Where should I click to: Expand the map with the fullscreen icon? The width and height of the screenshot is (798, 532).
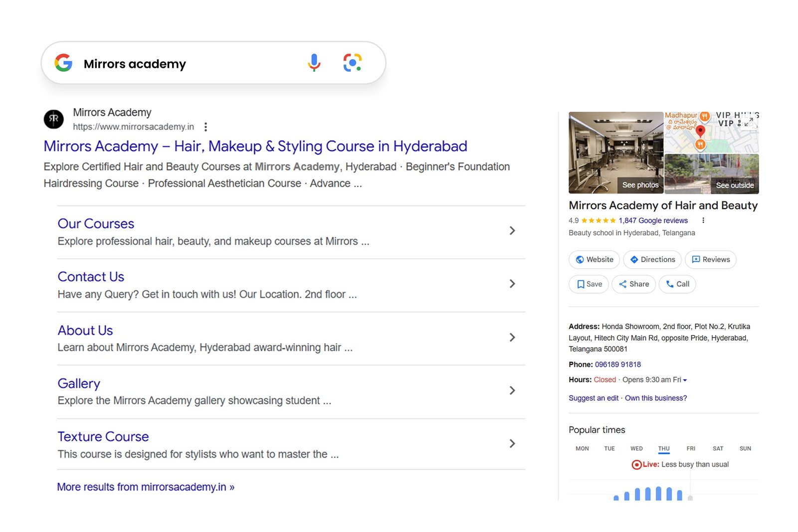[x=749, y=122]
